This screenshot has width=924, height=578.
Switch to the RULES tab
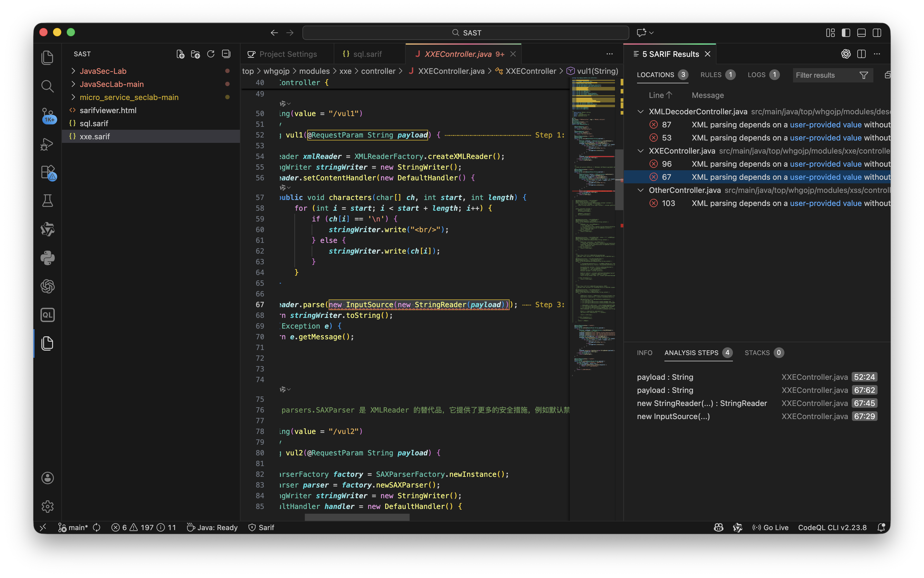[711, 75]
